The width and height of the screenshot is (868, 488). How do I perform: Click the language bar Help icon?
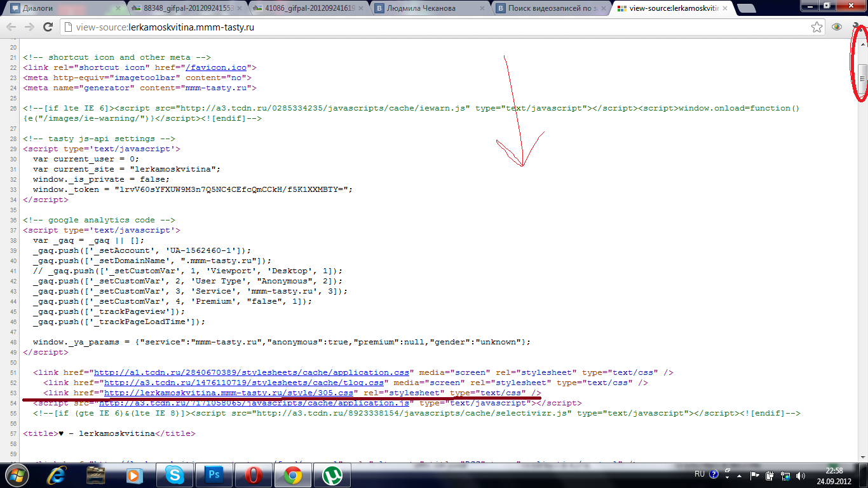(x=714, y=474)
